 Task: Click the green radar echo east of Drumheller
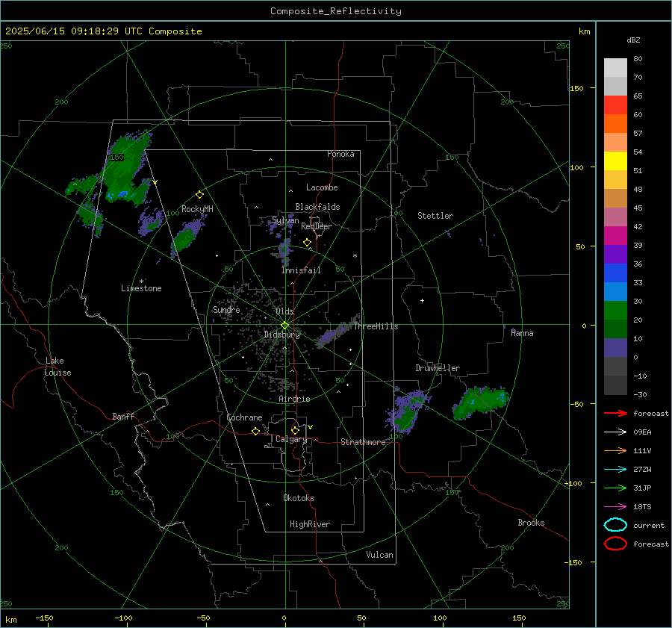[x=480, y=402]
